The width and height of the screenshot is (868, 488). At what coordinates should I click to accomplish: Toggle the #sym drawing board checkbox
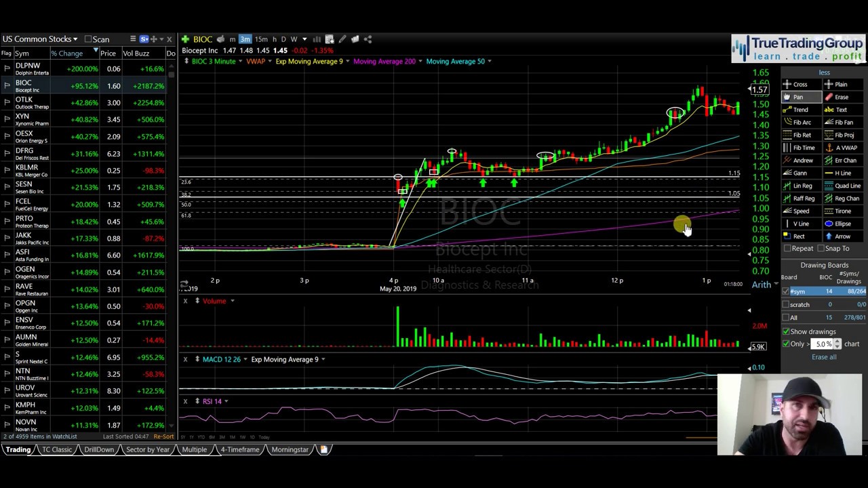[x=786, y=291]
